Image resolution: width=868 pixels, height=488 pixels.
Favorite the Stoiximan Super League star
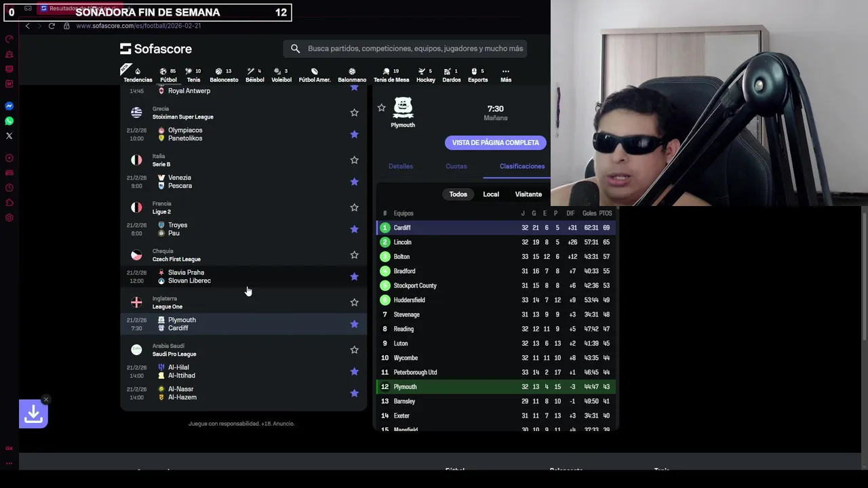click(x=354, y=113)
